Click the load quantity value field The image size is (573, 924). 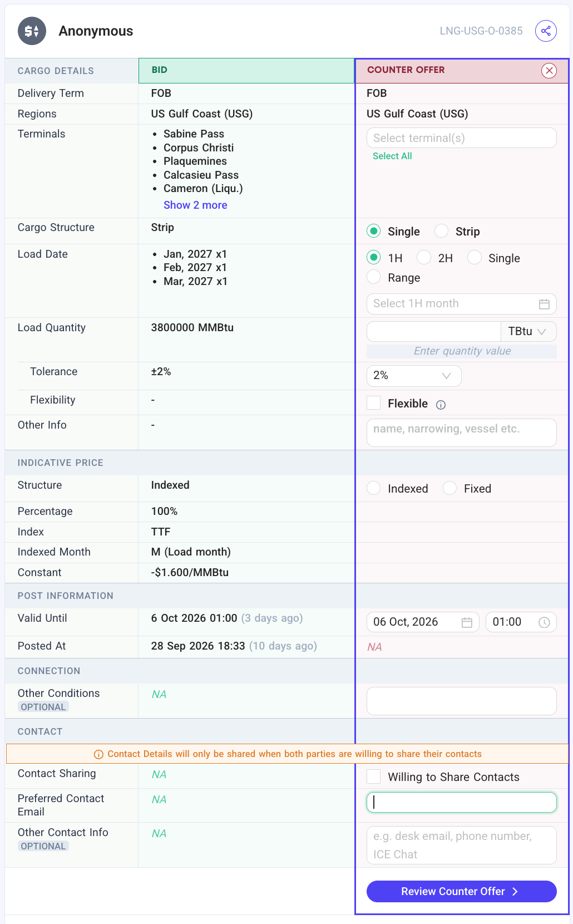433,331
